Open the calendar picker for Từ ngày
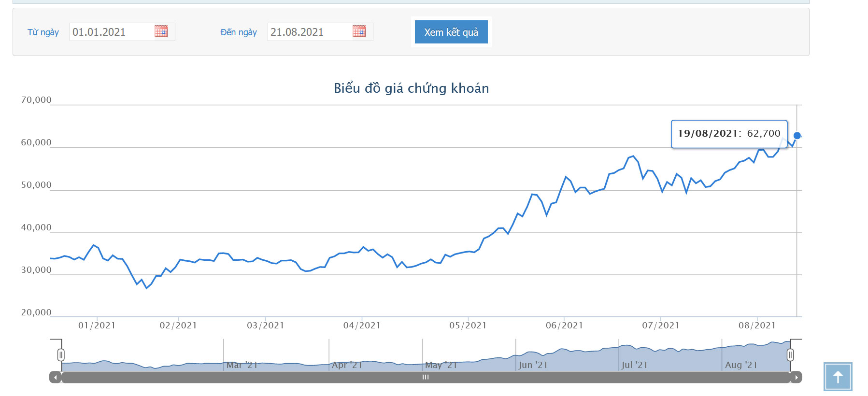868x396 pixels. (x=161, y=31)
